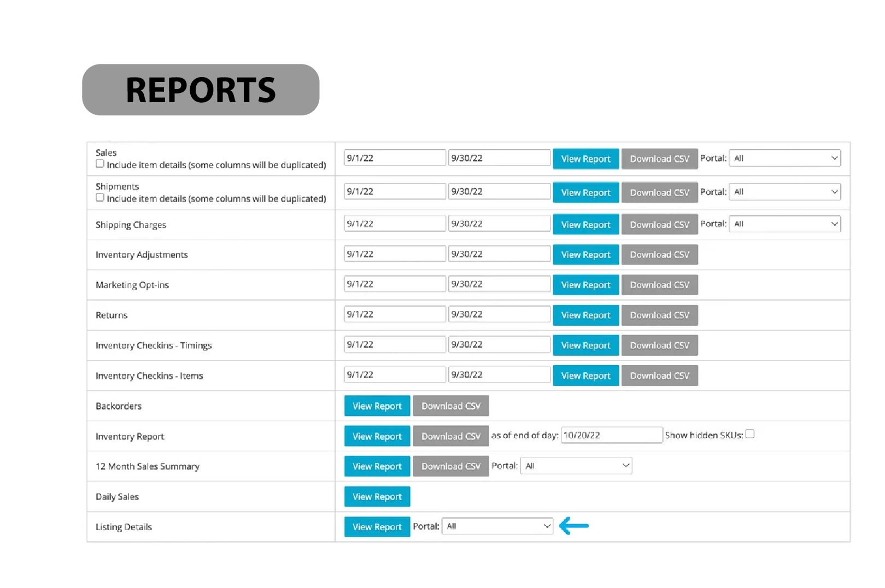Click Inventory Checkins - Items end date field
885x588 pixels.
coord(500,375)
